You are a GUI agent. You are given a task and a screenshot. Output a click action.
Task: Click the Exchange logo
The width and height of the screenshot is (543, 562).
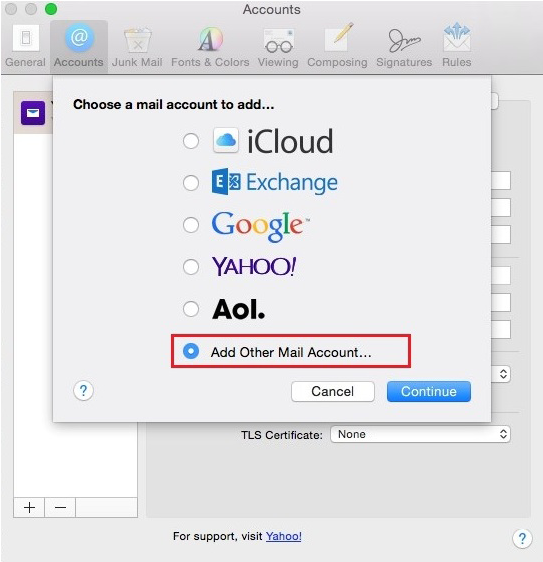click(275, 182)
